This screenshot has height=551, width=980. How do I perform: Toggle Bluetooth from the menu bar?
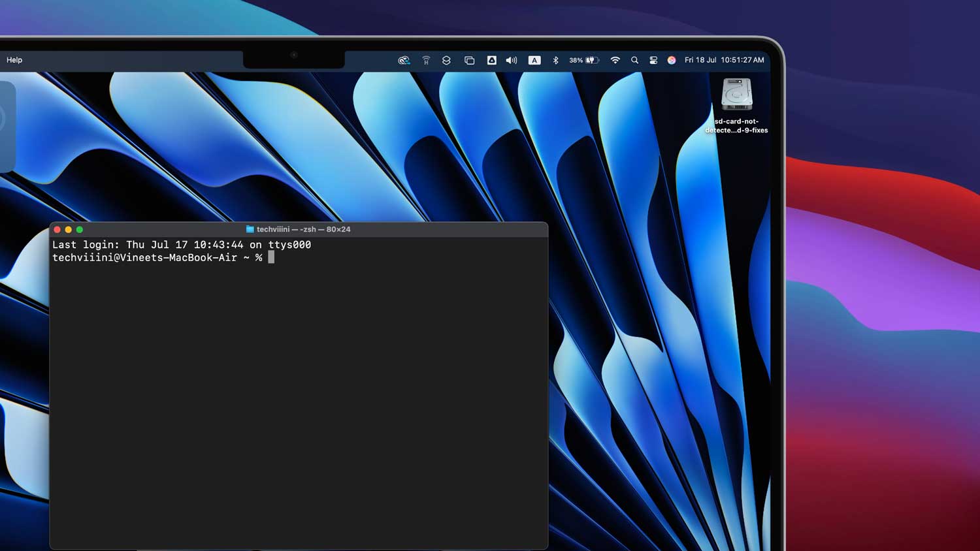click(x=554, y=59)
